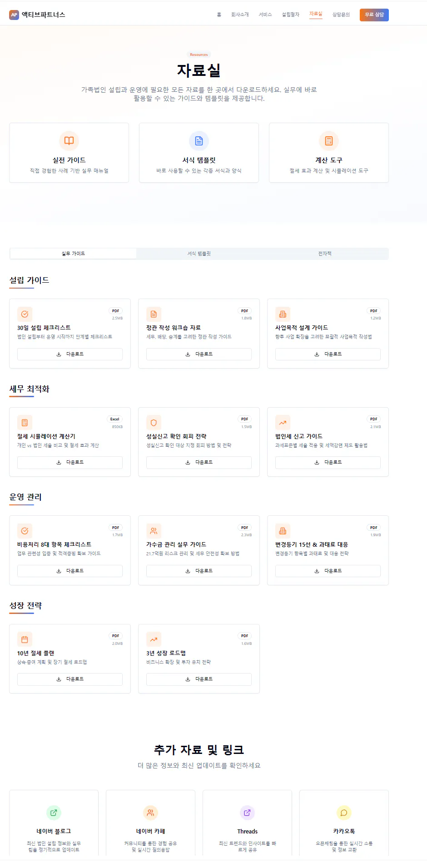The height and width of the screenshot is (868, 427).
Task: Click the book icon above 실전 가이드
Action: click(x=69, y=141)
